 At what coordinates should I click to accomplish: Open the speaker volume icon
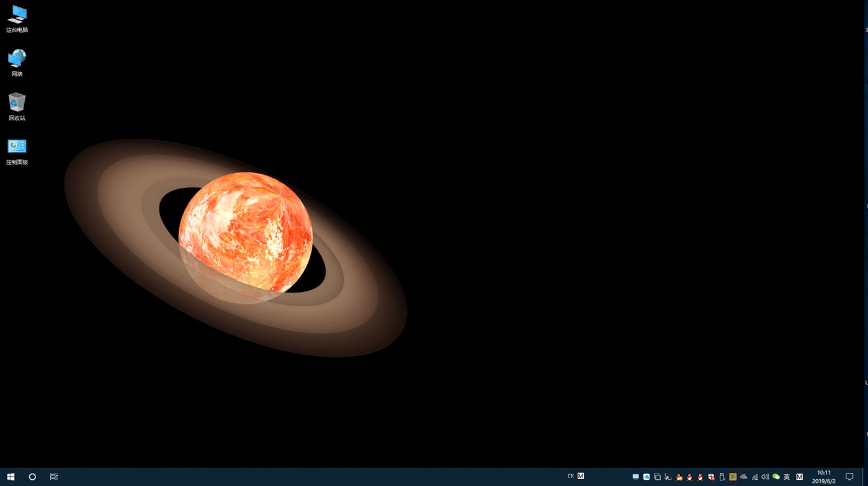764,477
